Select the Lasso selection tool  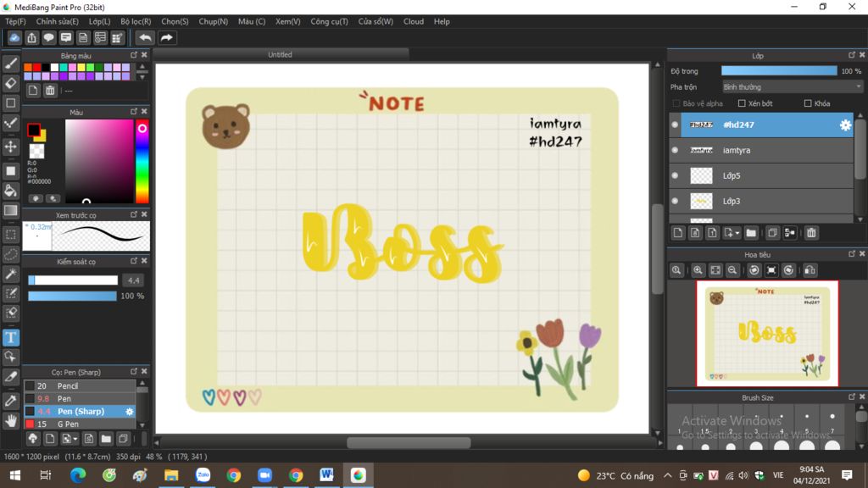point(10,254)
